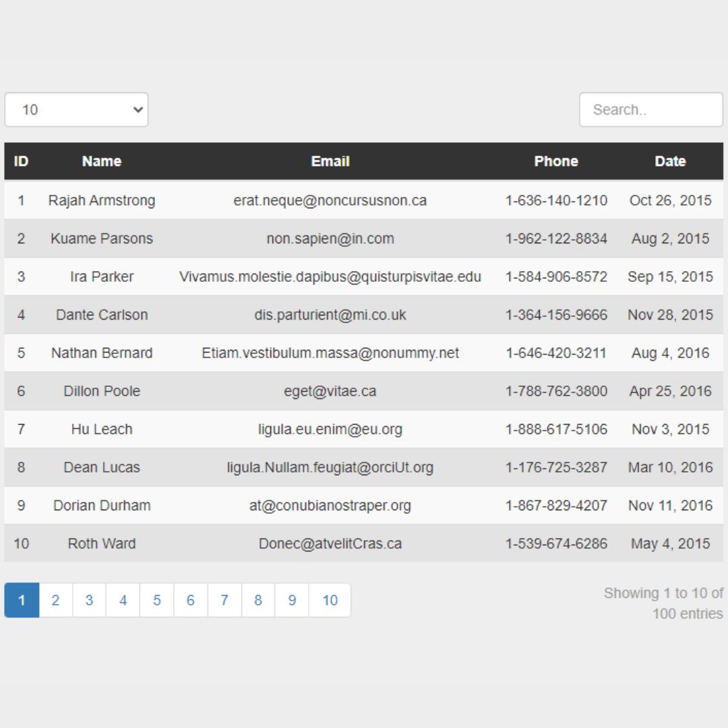
Task: Go to pagination page 3
Action: pyautogui.click(x=89, y=601)
